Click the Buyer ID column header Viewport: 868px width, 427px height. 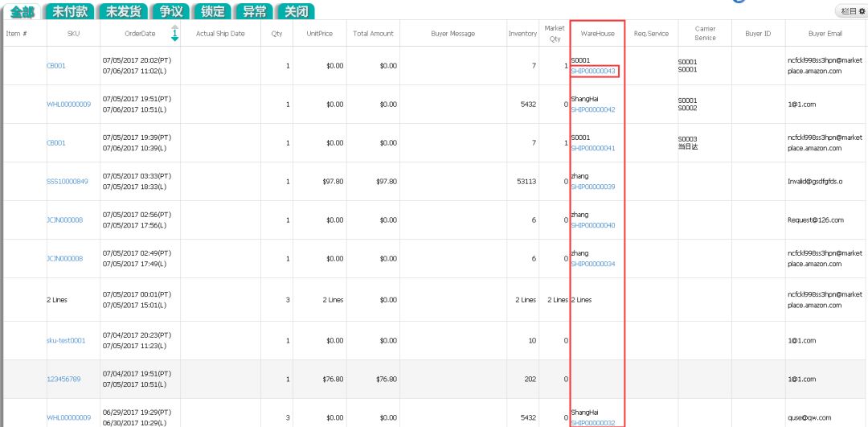pos(758,33)
